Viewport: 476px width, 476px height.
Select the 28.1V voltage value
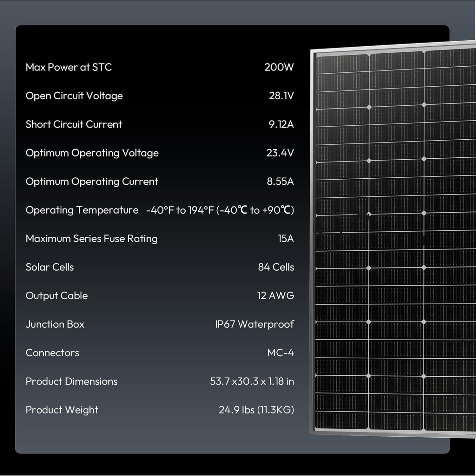coord(281,96)
